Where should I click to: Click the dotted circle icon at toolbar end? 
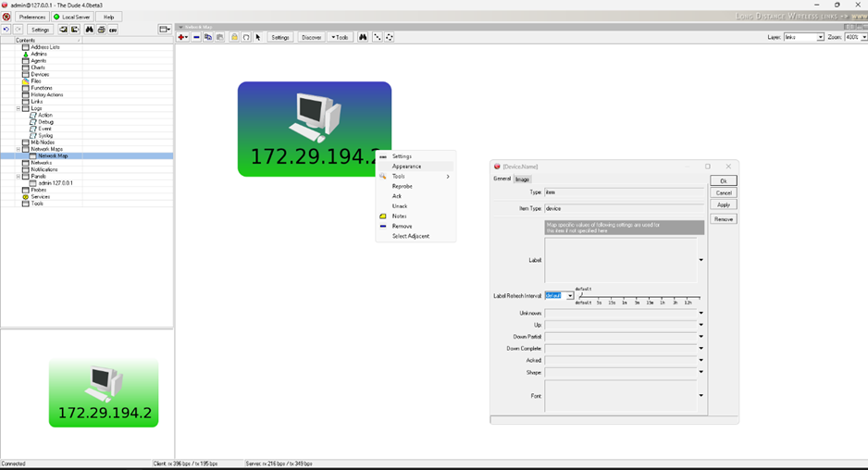(390, 37)
